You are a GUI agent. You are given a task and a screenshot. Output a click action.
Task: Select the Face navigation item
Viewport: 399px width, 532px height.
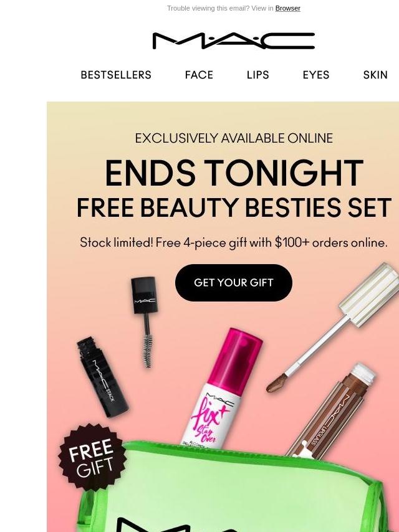199,75
